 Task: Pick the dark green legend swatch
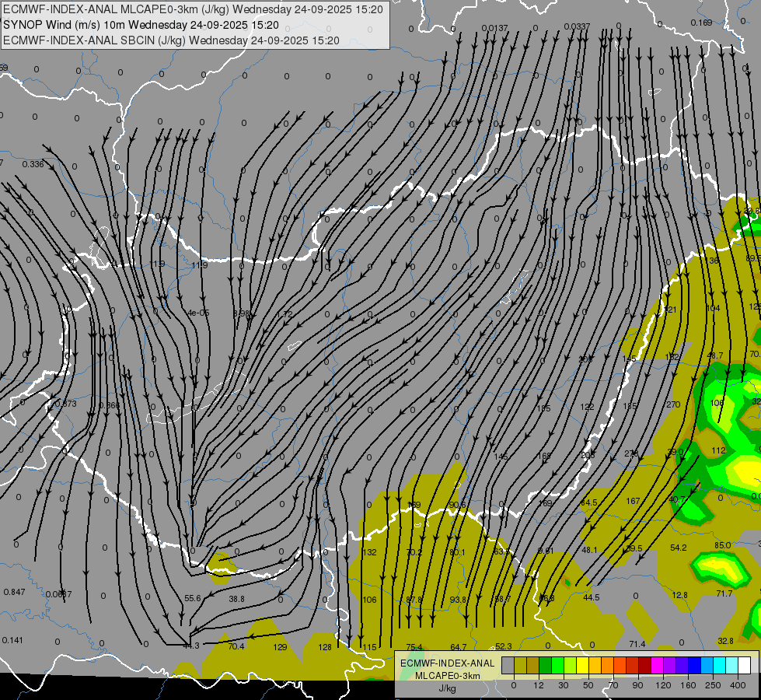(546, 665)
